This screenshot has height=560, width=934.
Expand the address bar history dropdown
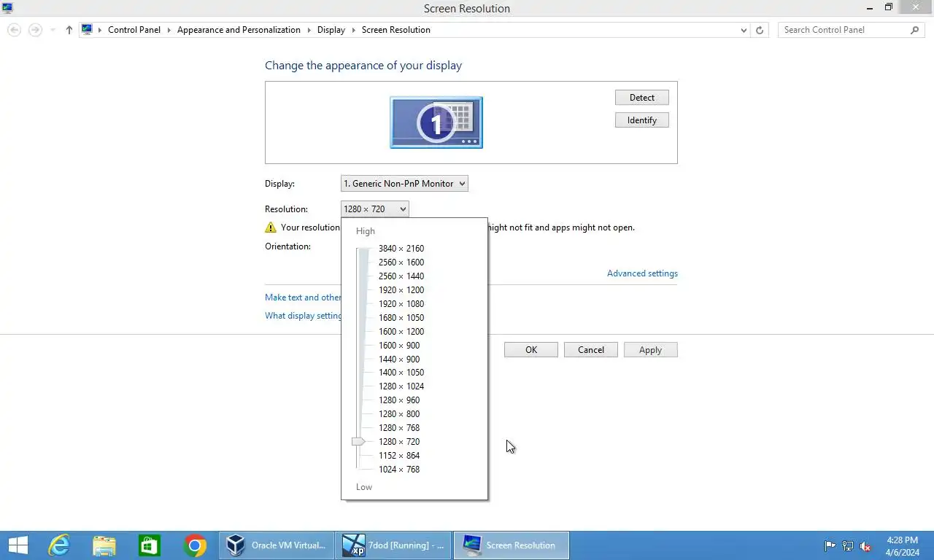[744, 30]
